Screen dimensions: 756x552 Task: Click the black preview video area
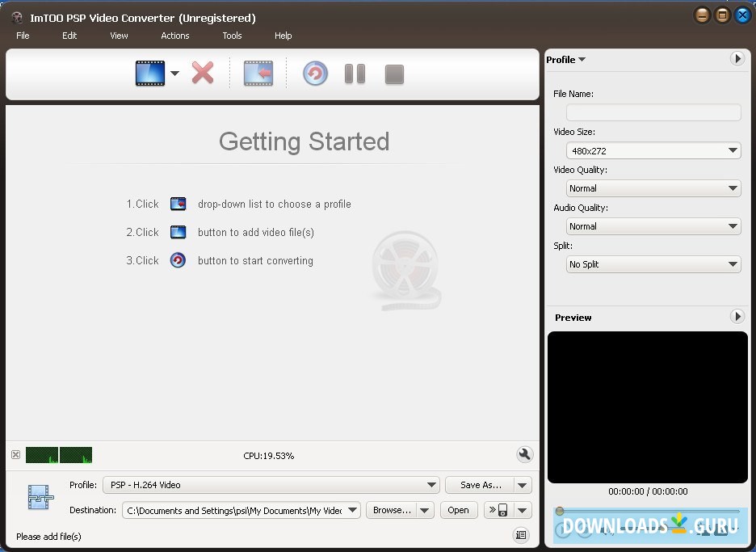point(648,407)
